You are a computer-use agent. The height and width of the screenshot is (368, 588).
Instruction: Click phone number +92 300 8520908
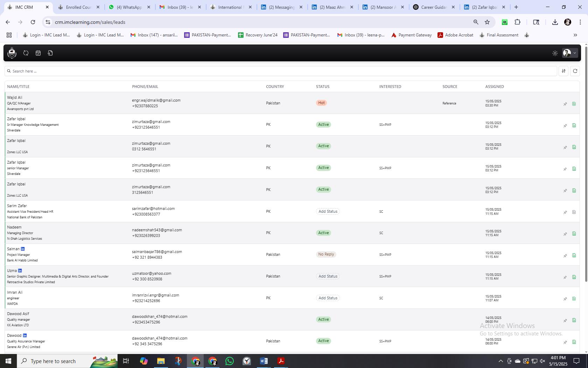[x=147, y=279]
